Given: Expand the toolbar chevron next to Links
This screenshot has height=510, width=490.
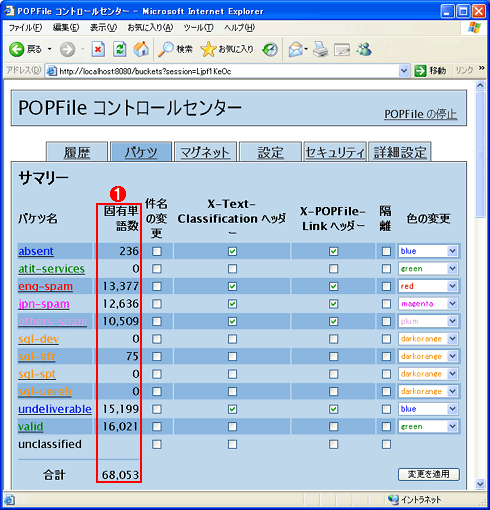Looking at the screenshot, I should [x=481, y=68].
